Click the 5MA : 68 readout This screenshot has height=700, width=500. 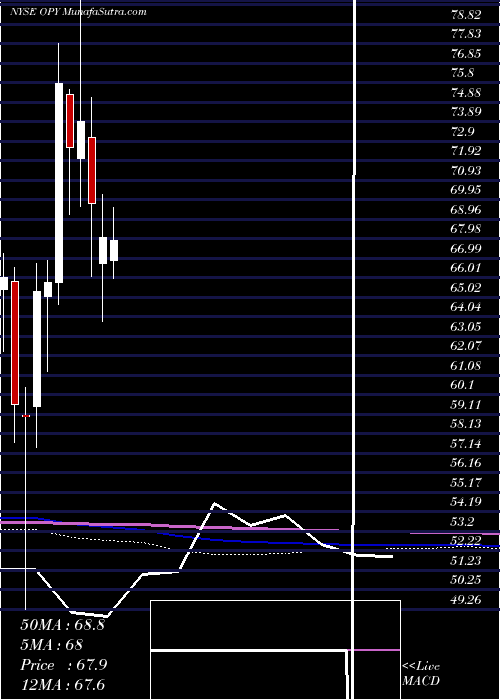pyautogui.click(x=51, y=645)
